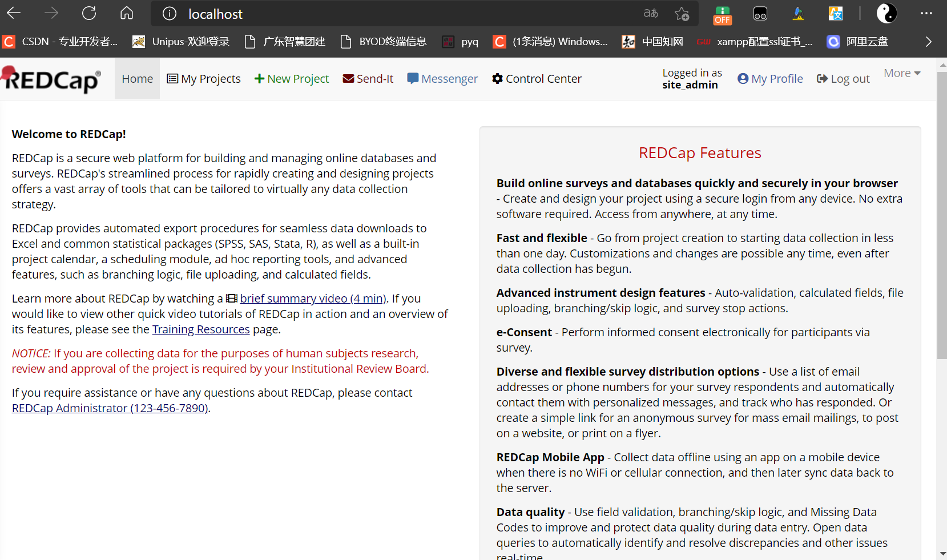Go back with the browser back arrow
This screenshot has height=560, width=947.
(14, 13)
